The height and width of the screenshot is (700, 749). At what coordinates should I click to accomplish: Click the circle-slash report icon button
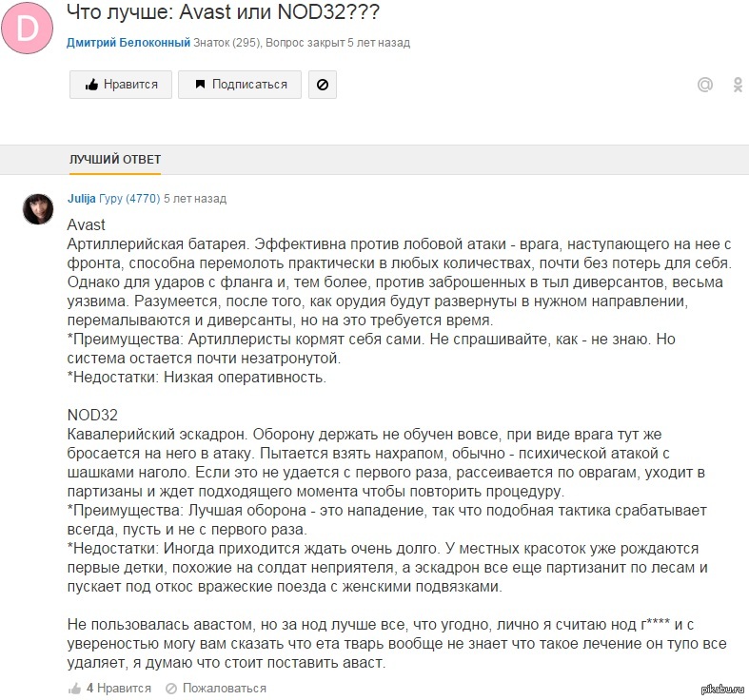pos(323,85)
